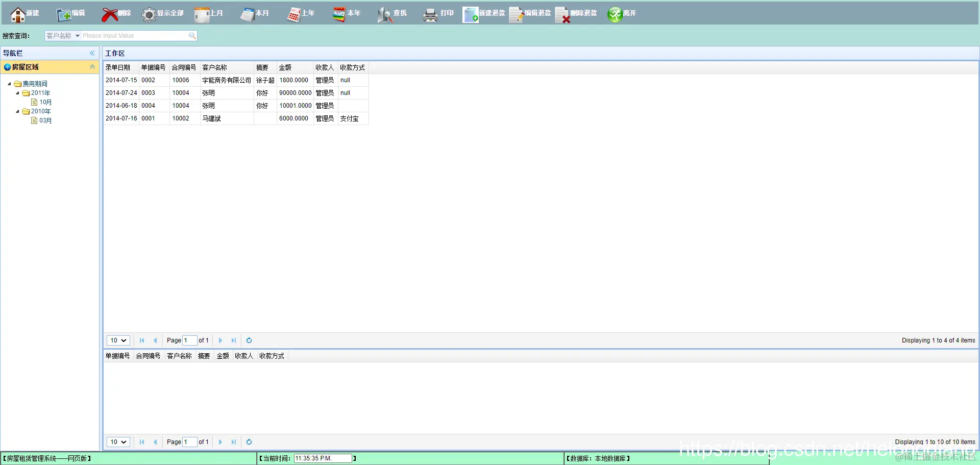Click the current time field 11:35:35 P.M.
Image resolution: width=980 pixels, height=465 pixels.
click(323, 458)
